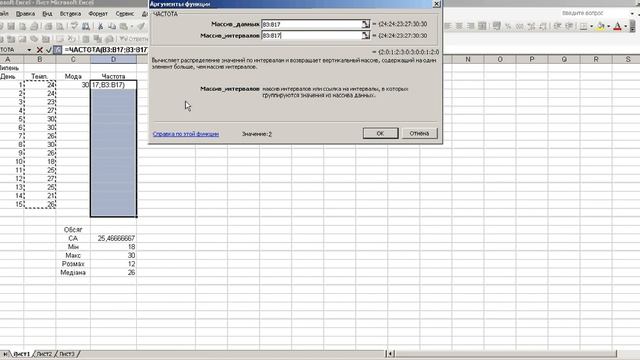Click into Массив_интервалов input field
Image resolution: width=640 pixels, height=360 pixels.
coord(311,36)
